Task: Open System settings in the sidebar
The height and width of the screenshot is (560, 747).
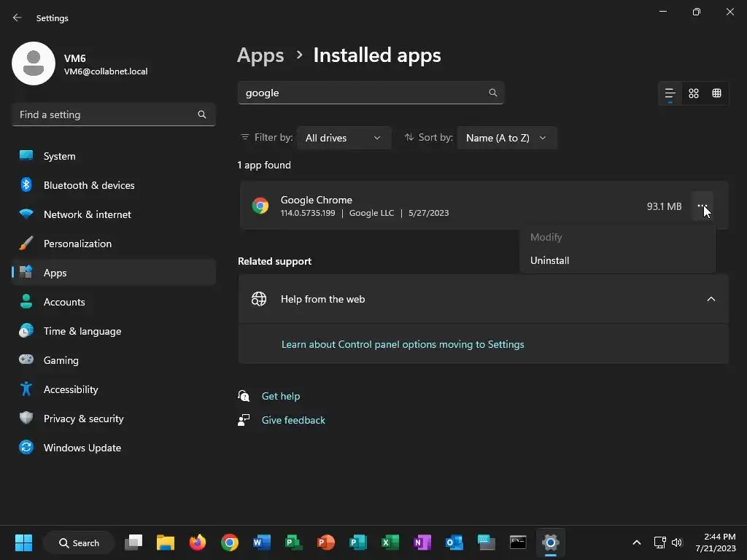Action: pyautogui.click(x=113, y=156)
